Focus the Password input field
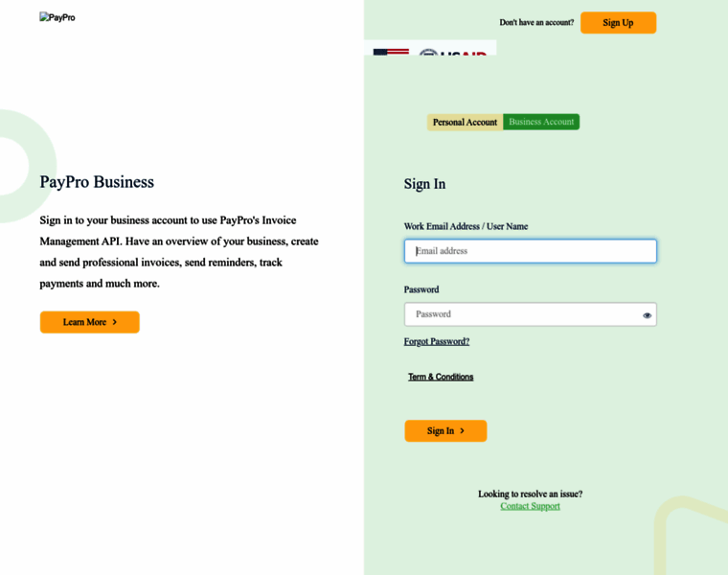Viewport: 728px width, 575px height. 531,314
